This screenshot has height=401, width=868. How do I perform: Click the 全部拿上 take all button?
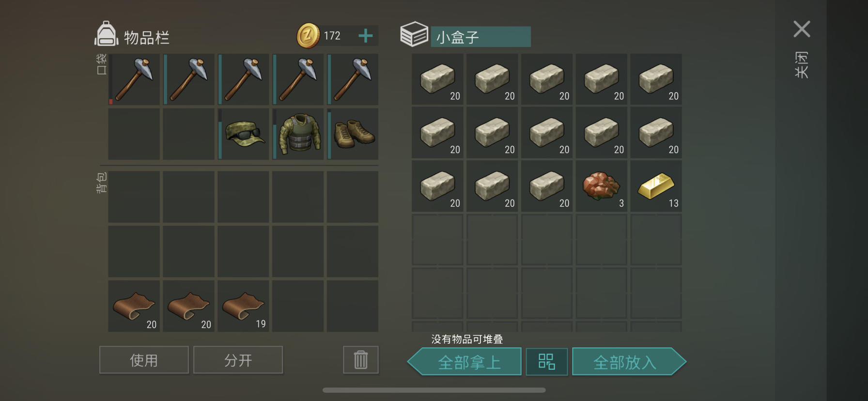click(465, 362)
